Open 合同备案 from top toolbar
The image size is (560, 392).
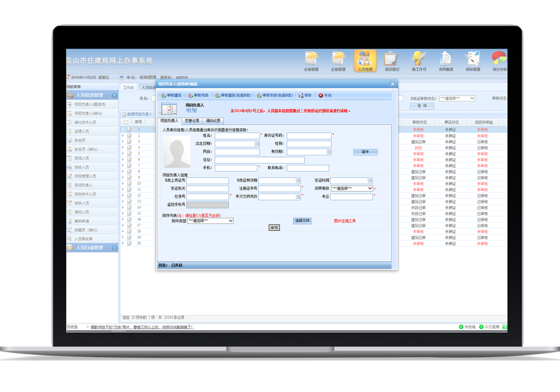[x=446, y=60]
